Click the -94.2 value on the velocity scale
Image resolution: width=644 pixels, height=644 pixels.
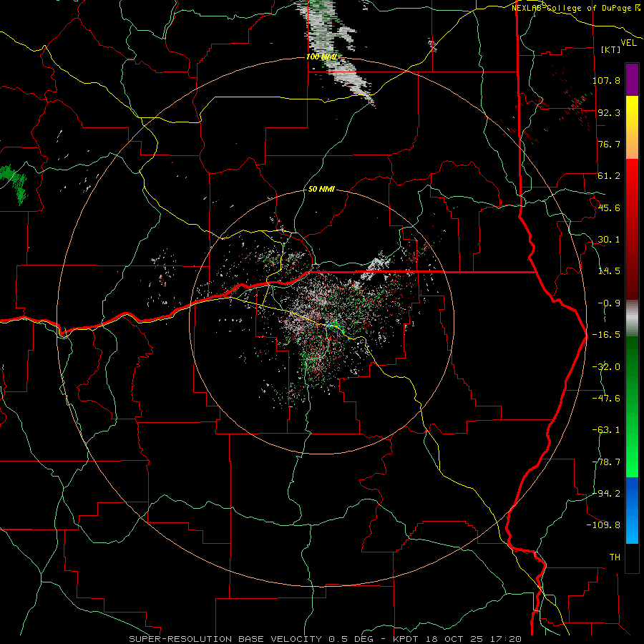tap(606, 493)
